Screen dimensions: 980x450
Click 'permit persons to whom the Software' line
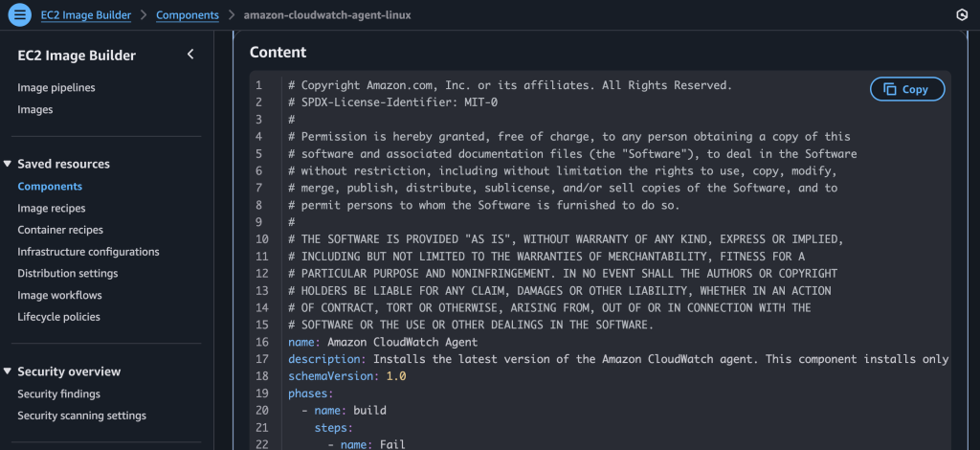(483, 205)
